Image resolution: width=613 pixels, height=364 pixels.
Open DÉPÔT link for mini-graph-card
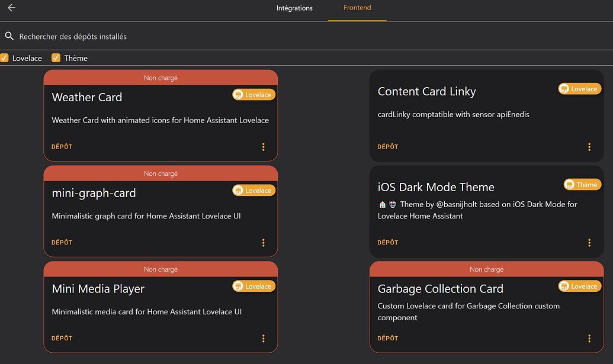(x=62, y=243)
